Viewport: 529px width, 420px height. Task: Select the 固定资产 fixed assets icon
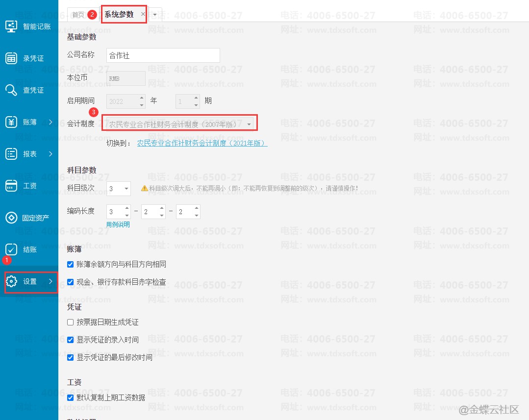(x=11, y=218)
